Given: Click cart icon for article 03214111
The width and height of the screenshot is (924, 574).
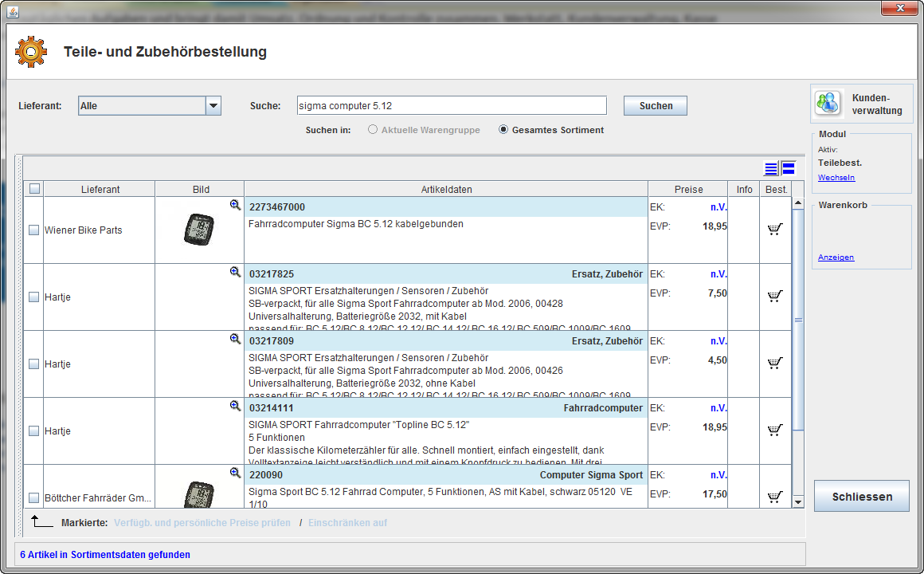Looking at the screenshot, I should (x=774, y=431).
